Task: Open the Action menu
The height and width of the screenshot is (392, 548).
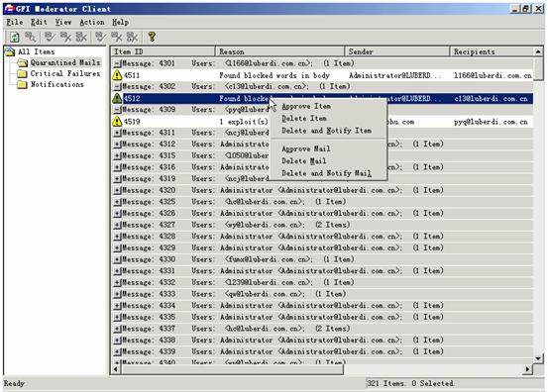Action: click(92, 22)
